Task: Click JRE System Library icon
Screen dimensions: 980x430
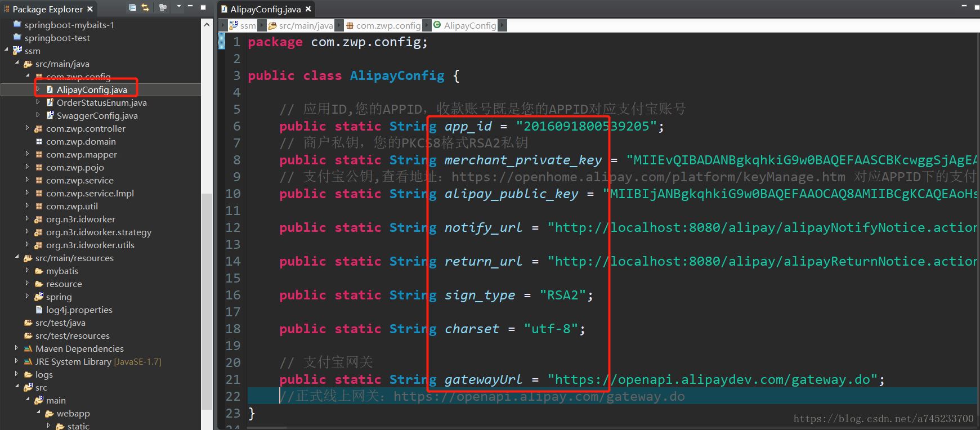Action: coord(28,361)
